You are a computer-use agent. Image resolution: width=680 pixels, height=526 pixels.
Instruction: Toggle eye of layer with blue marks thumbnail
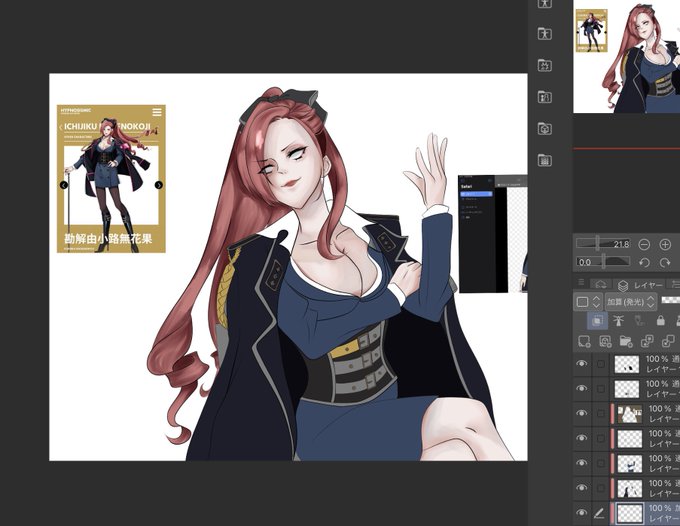582,463
